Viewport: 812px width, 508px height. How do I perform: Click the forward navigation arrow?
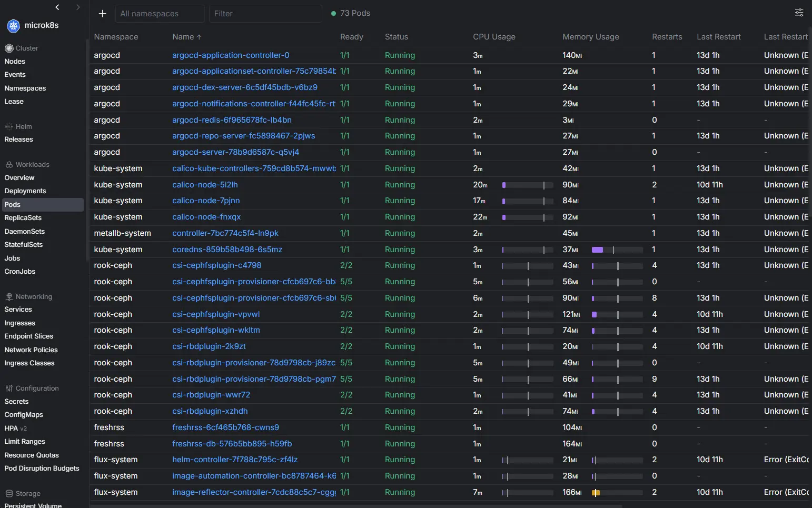pos(78,7)
